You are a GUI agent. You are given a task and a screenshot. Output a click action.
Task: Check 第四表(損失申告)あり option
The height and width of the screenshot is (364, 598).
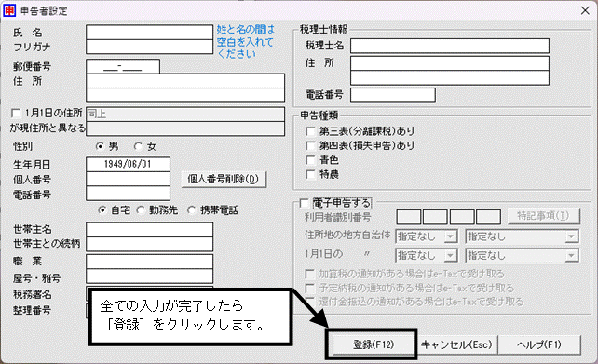(x=311, y=145)
